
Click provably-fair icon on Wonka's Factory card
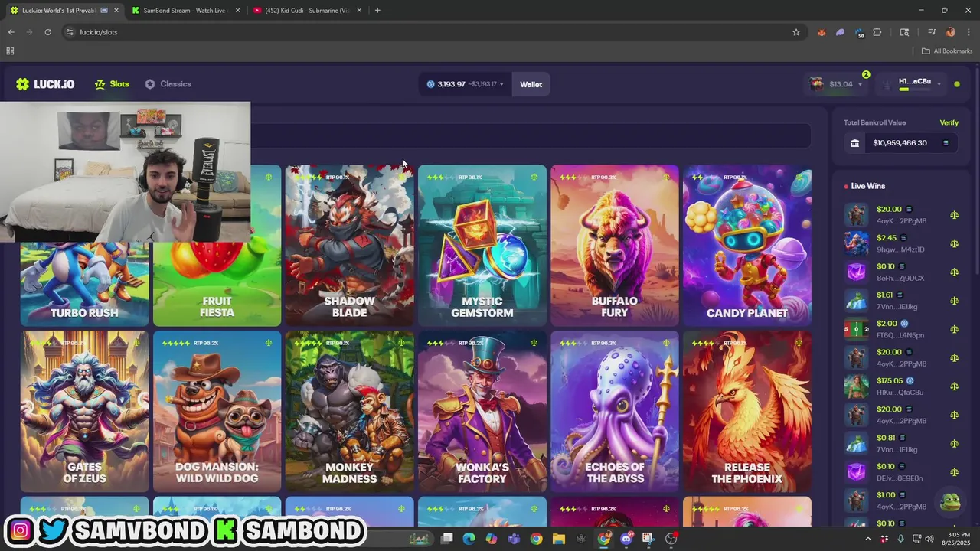pos(534,343)
